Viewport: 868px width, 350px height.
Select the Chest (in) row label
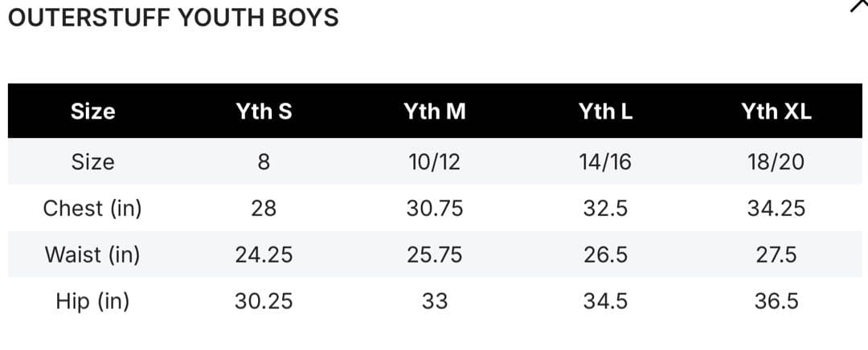click(92, 209)
